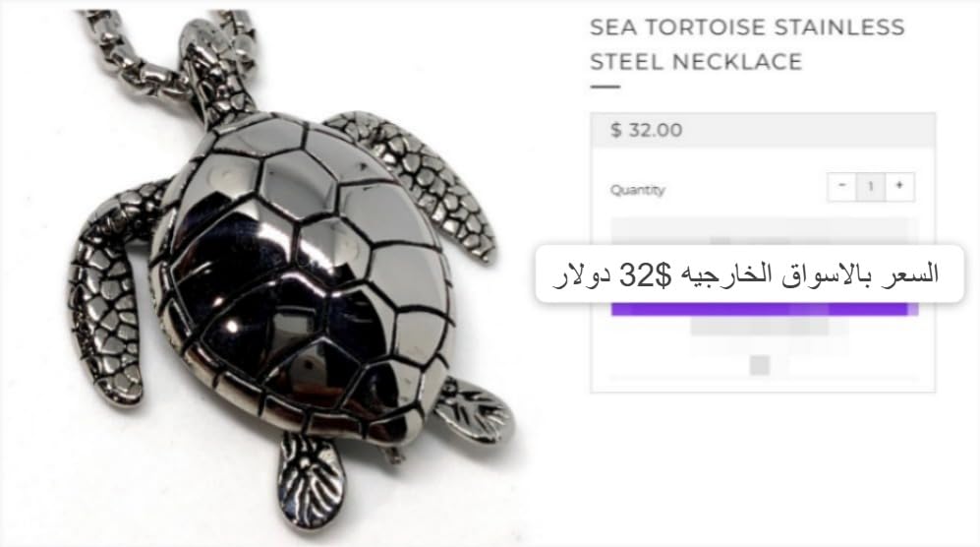Click the small gray square icon near the panel bottom

coord(760,365)
